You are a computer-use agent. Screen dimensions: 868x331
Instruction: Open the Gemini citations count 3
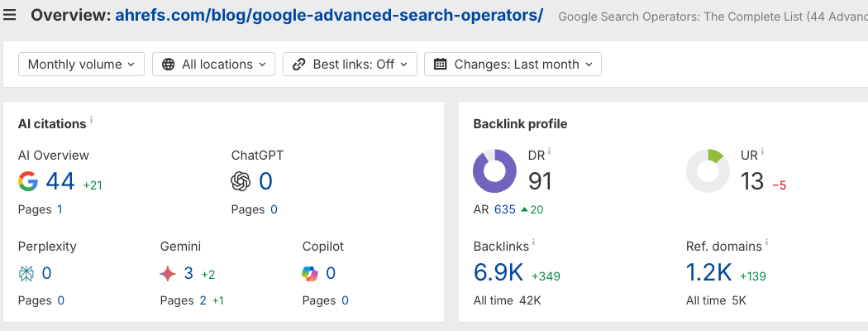click(188, 273)
